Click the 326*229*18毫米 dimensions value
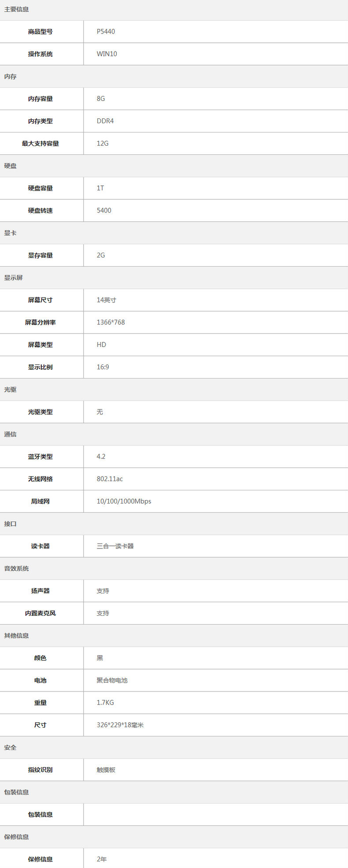348x868 pixels. click(x=120, y=725)
